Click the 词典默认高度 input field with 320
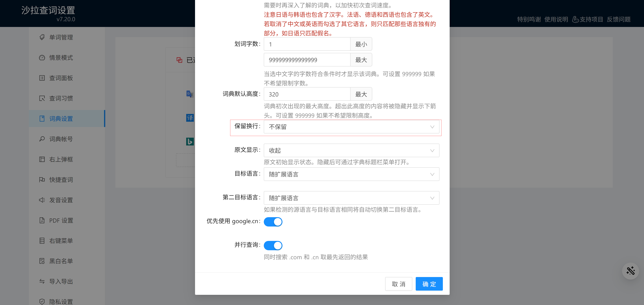This screenshot has width=644, height=305. (307, 94)
